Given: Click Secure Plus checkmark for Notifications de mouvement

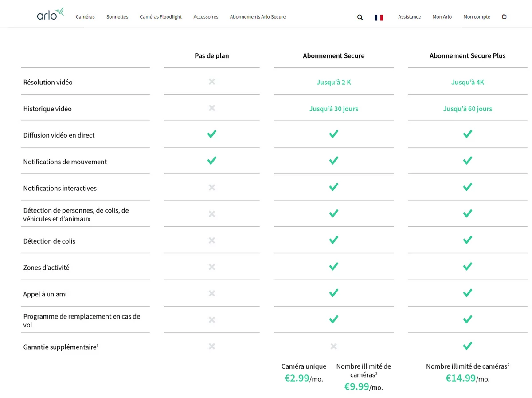Looking at the screenshot, I should (x=468, y=161).
